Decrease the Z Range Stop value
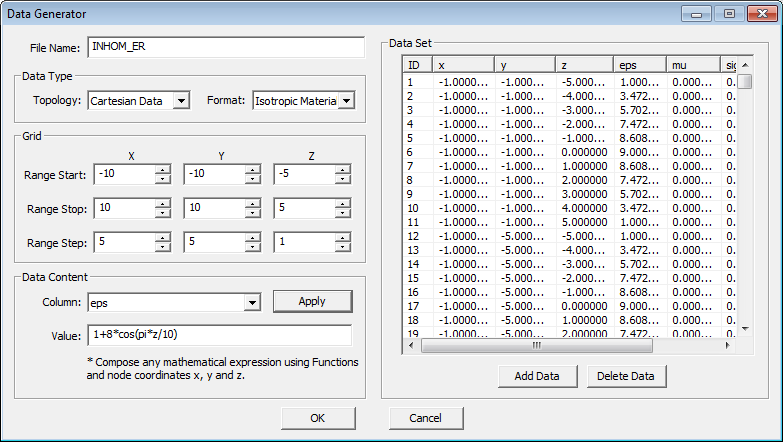 (343, 213)
